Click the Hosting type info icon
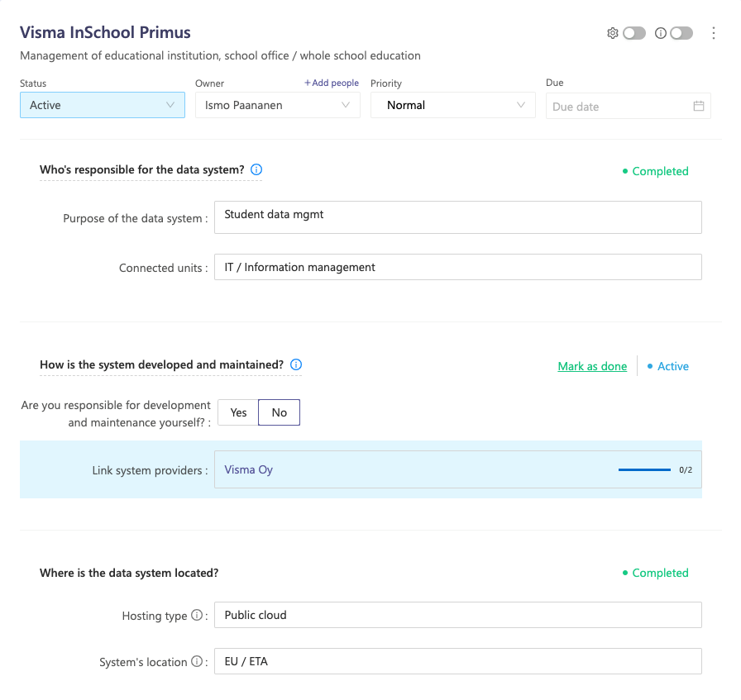Viewport: 741px width, 700px height. coord(197,615)
